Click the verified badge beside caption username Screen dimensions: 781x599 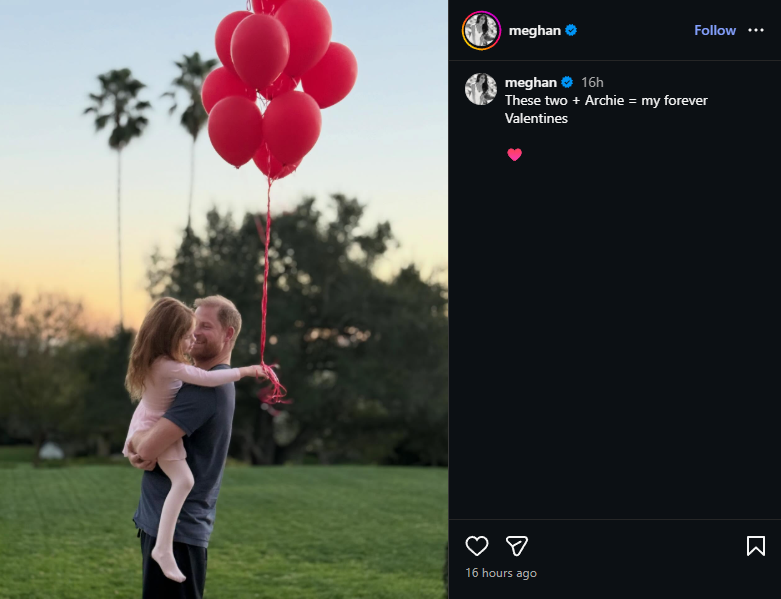tap(567, 82)
